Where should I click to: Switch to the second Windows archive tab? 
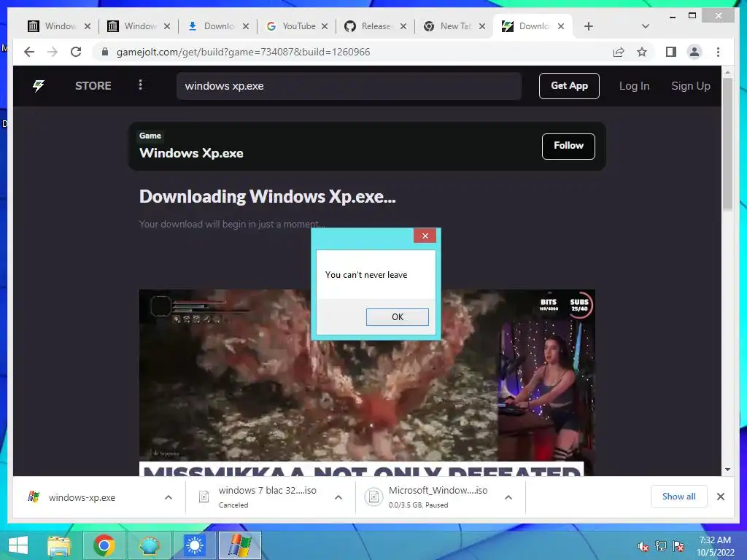coord(133,26)
